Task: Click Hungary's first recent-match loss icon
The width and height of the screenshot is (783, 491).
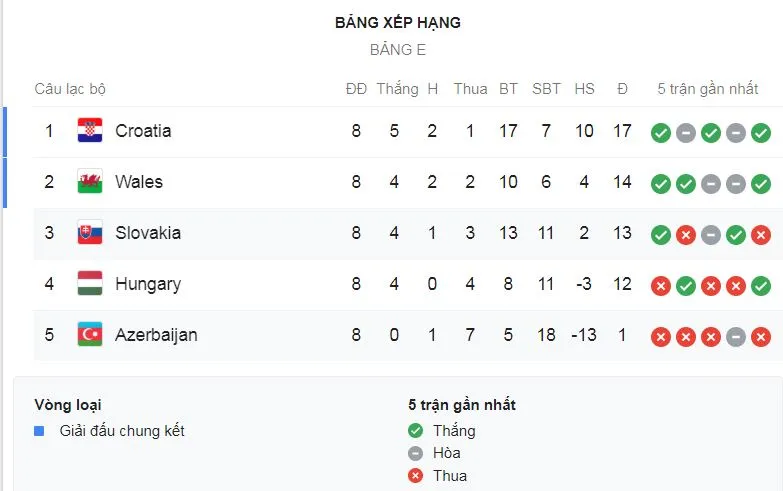Action: [x=660, y=285]
